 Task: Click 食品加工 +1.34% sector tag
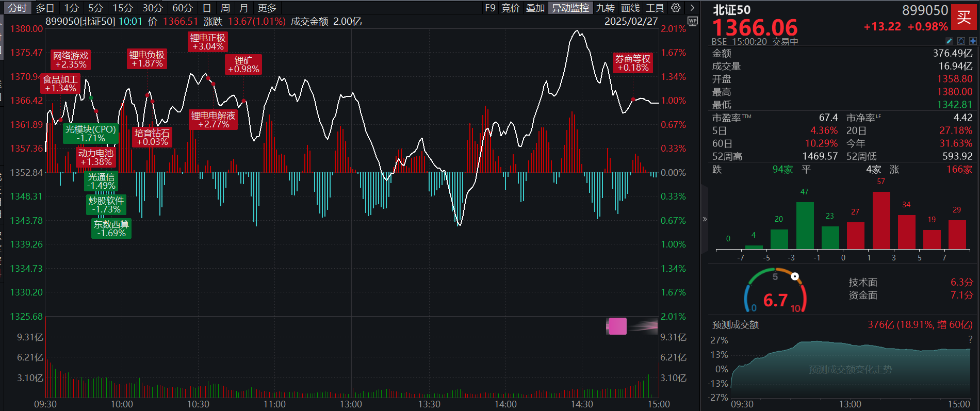pyautogui.click(x=60, y=84)
